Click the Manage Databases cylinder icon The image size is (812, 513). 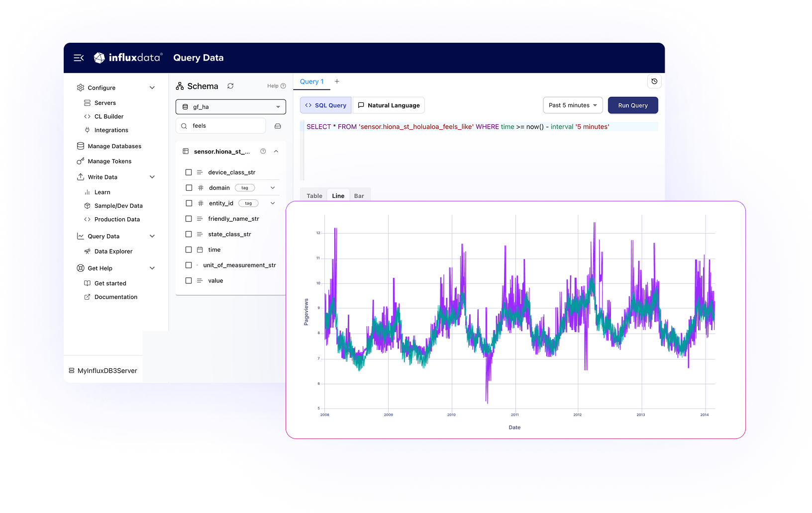[81, 146]
